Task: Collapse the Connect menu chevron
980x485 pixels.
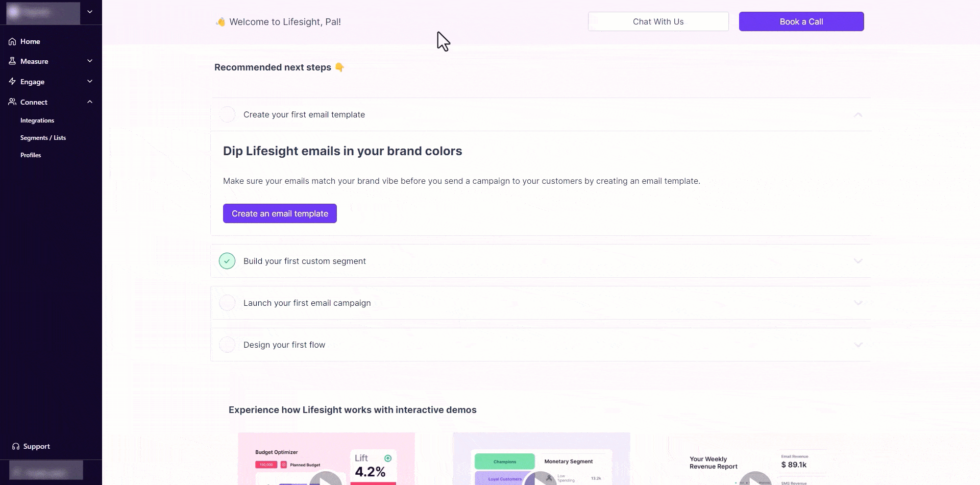Action: tap(90, 102)
